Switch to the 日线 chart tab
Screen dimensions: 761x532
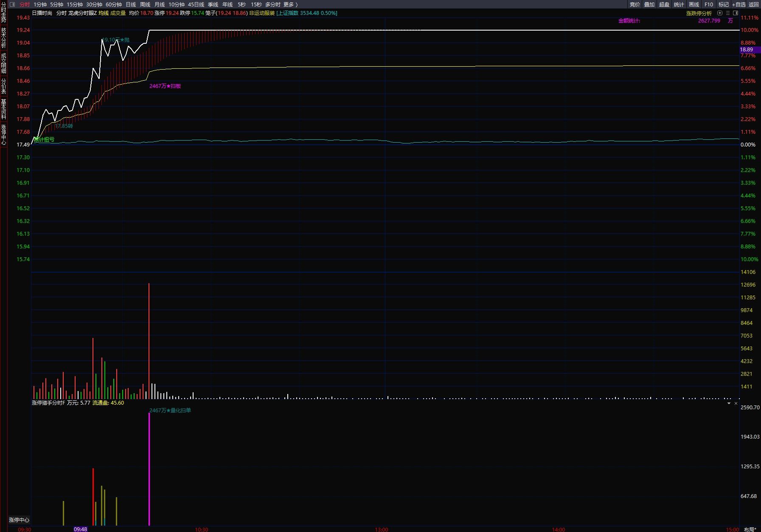coord(131,5)
